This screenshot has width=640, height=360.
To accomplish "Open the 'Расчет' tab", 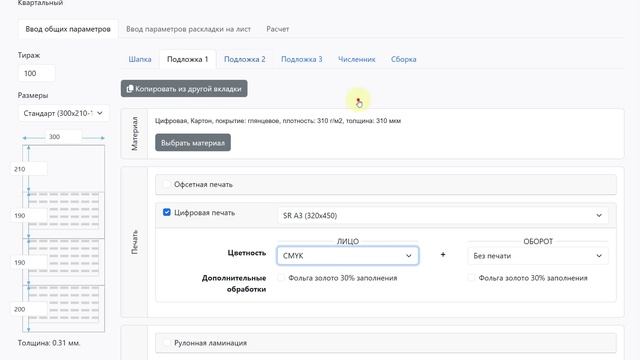I will point(278,29).
